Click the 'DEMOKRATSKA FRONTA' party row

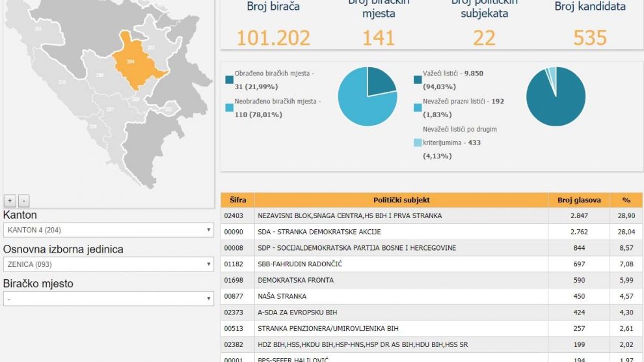pos(401,280)
